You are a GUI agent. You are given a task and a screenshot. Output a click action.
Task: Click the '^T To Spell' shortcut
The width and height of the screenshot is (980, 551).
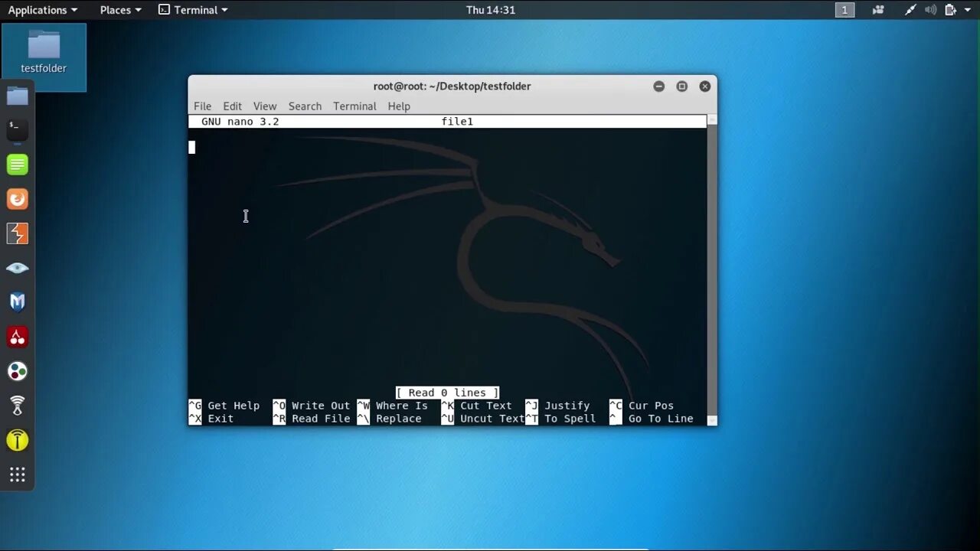point(561,419)
